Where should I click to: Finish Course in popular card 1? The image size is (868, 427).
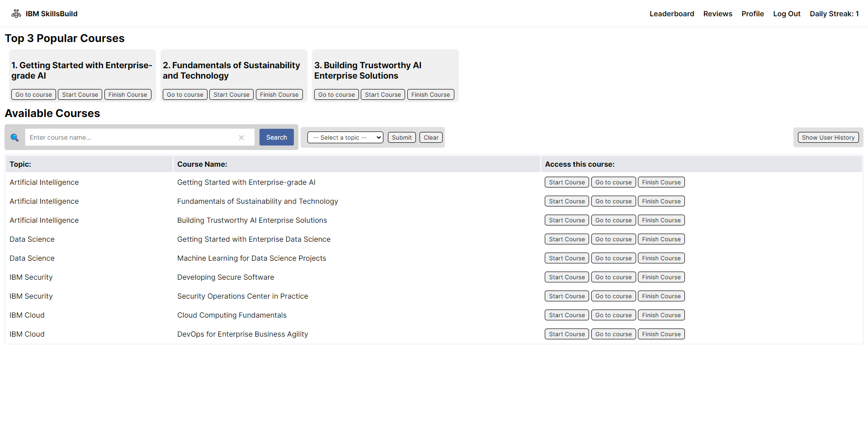pos(128,94)
